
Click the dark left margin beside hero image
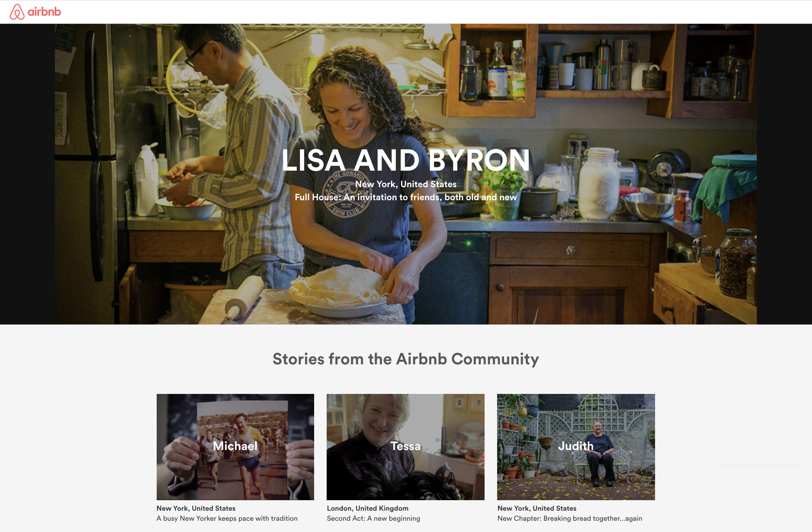tap(27, 174)
